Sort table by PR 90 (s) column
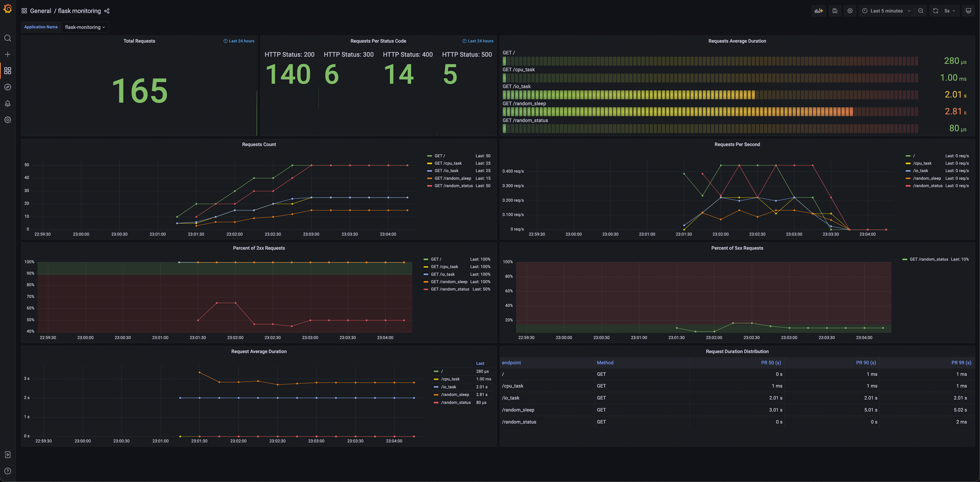The image size is (980, 482). coord(866,363)
